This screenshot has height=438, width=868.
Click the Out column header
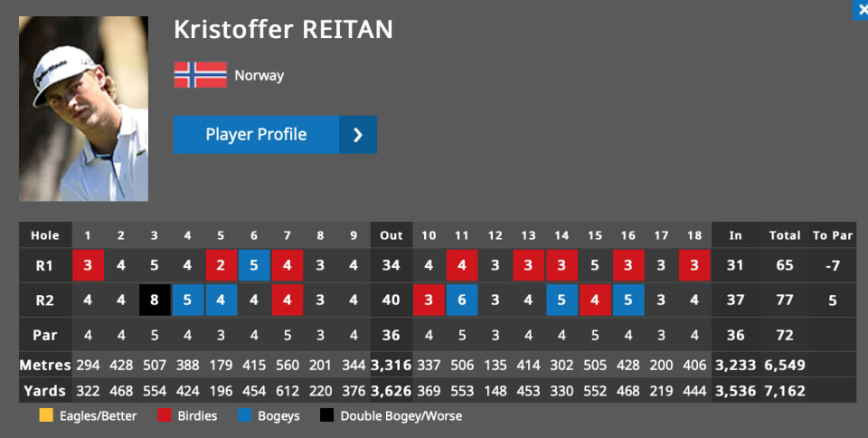click(x=392, y=235)
